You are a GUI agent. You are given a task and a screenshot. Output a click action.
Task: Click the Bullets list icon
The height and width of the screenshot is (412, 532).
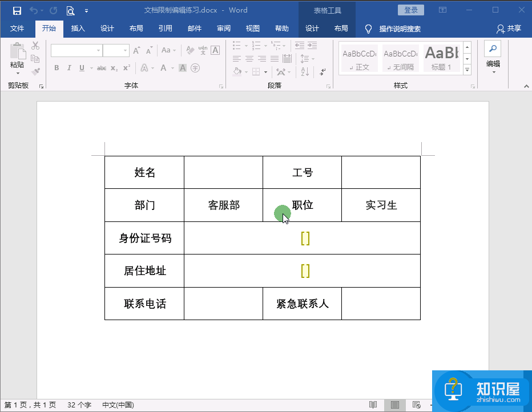tap(237, 45)
